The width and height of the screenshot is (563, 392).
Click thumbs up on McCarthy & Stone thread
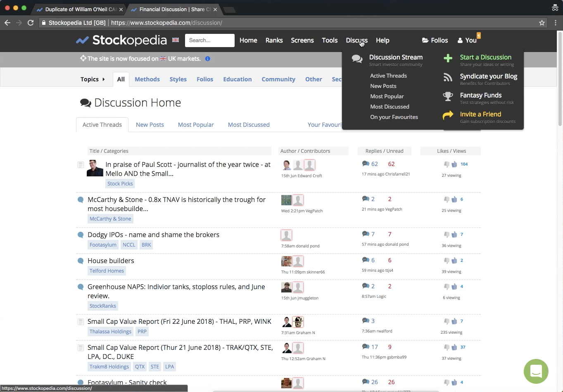coord(454,200)
